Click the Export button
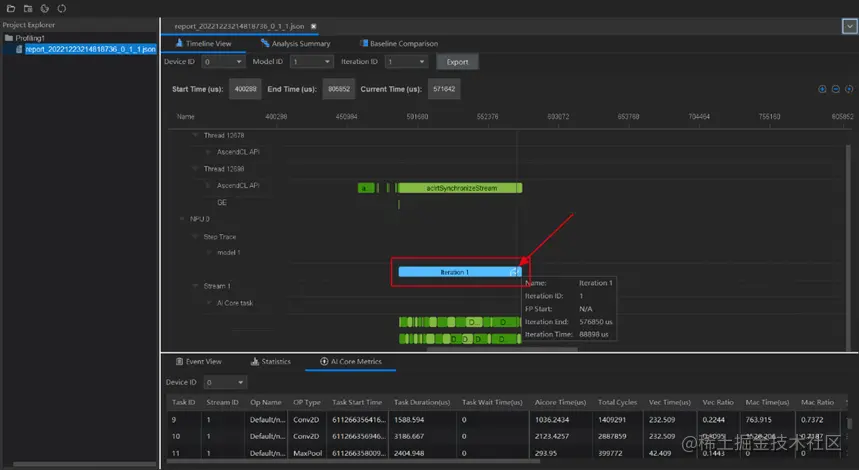Screen dimensions: 859x470 457,62
